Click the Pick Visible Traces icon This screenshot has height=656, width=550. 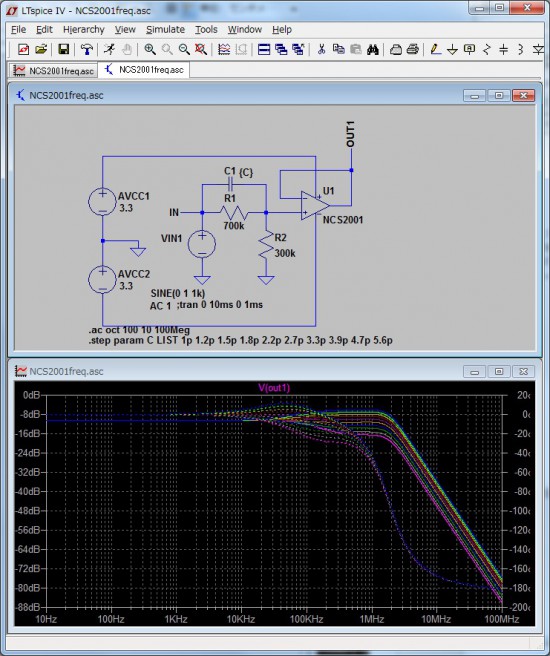[x=224, y=50]
